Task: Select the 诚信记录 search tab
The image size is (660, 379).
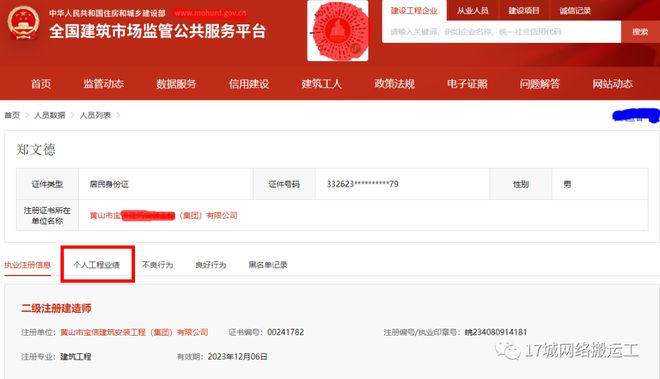Action: [575, 11]
